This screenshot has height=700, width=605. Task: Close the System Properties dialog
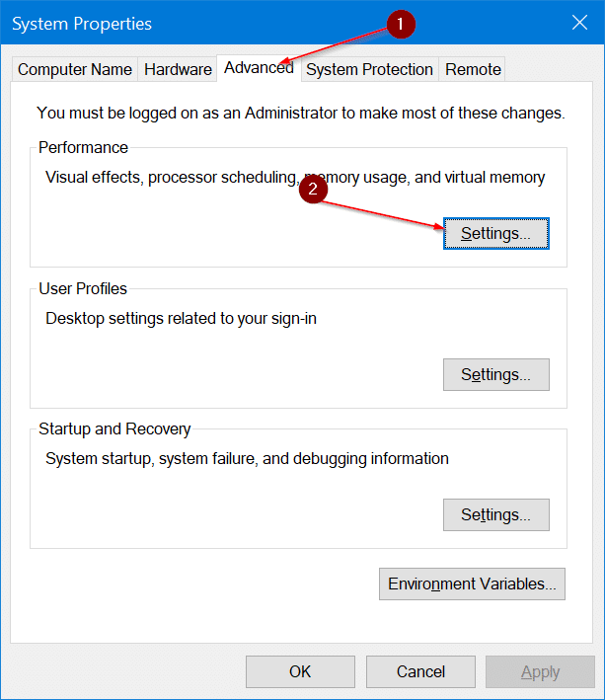(x=579, y=23)
